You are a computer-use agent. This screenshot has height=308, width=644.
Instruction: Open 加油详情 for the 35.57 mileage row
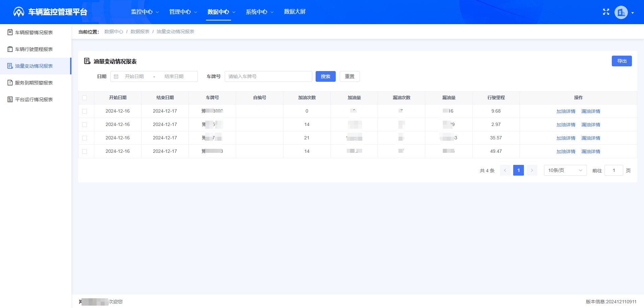tap(566, 138)
